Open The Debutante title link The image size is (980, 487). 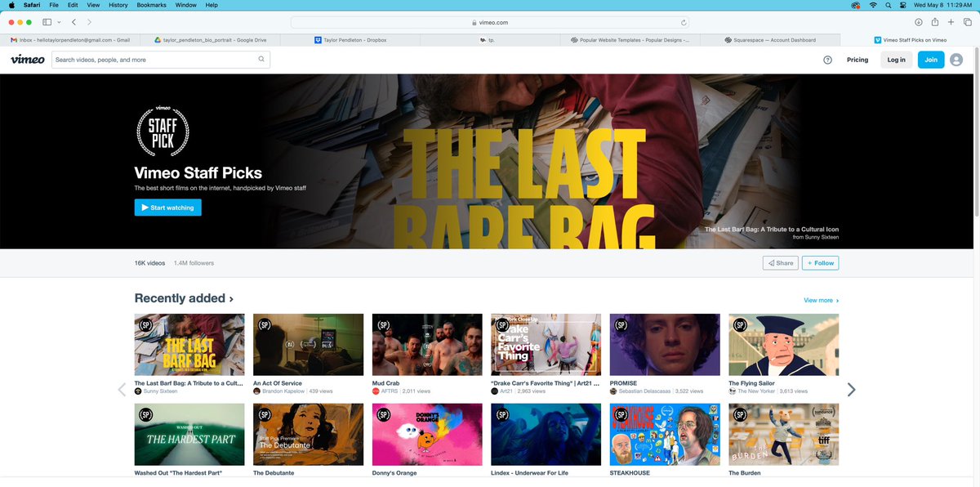point(274,473)
